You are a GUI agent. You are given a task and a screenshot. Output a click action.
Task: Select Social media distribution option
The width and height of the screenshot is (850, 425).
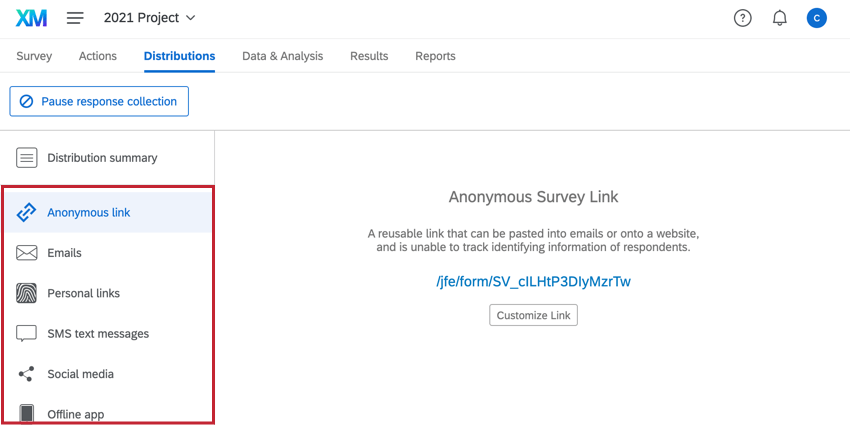click(107, 374)
